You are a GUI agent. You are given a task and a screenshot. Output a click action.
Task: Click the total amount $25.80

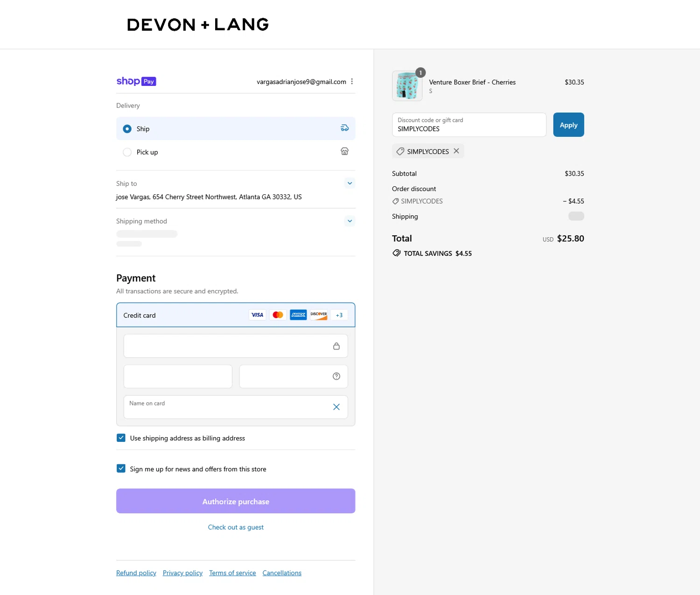tap(571, 239)
